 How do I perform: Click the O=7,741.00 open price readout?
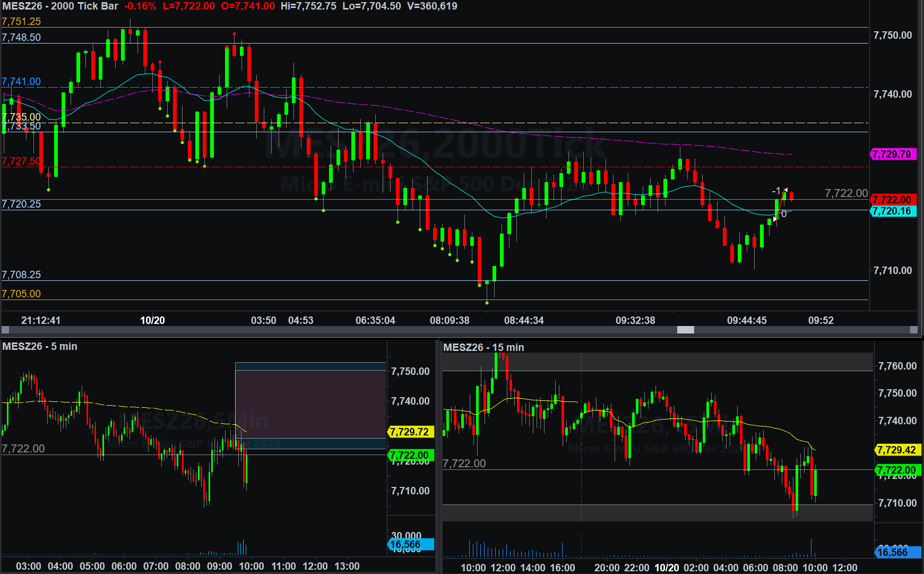tap(248, 6)
